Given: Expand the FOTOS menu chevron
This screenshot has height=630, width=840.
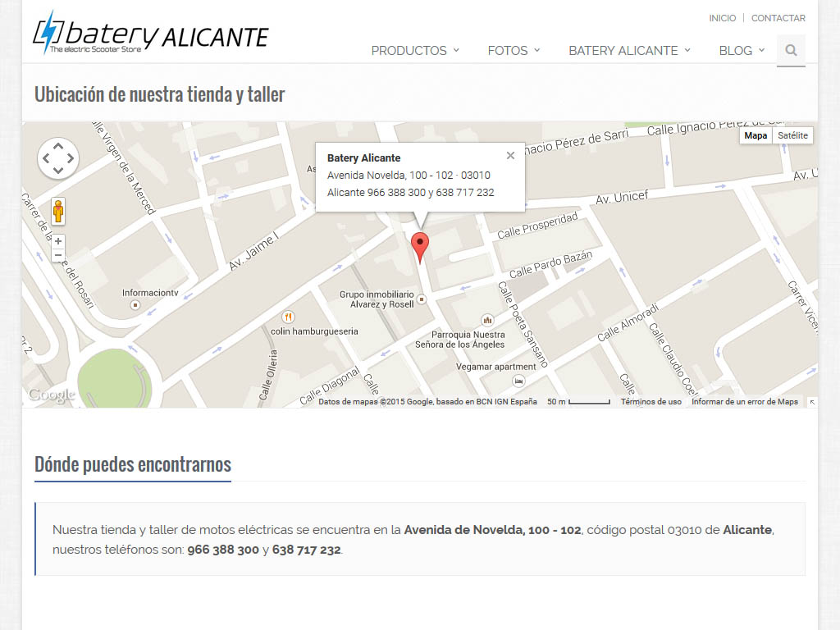Looking at the screenshot, I should tap(536, 50).
